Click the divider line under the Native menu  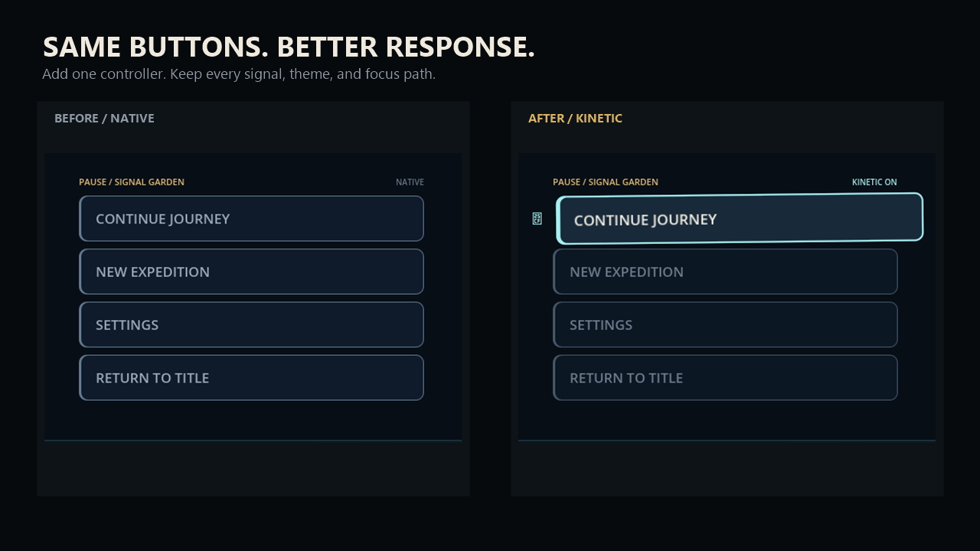[x=253, y=440]
